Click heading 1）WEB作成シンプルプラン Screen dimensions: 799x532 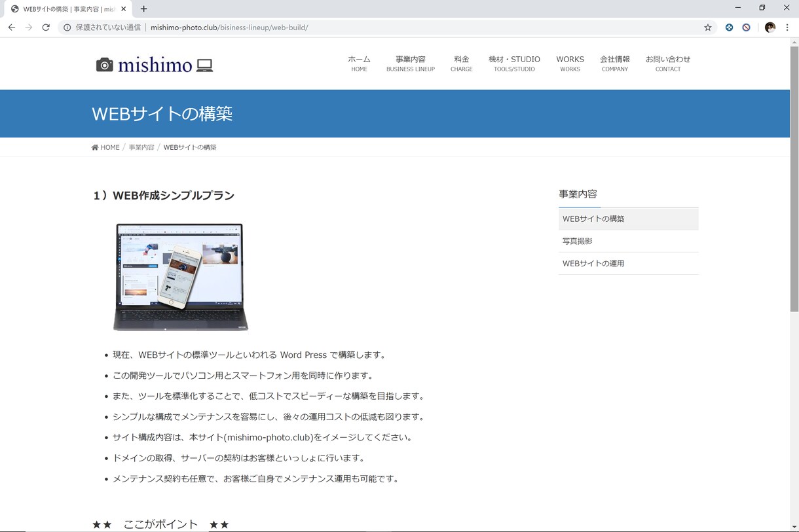pyautogui.click(x=164, y=195)
